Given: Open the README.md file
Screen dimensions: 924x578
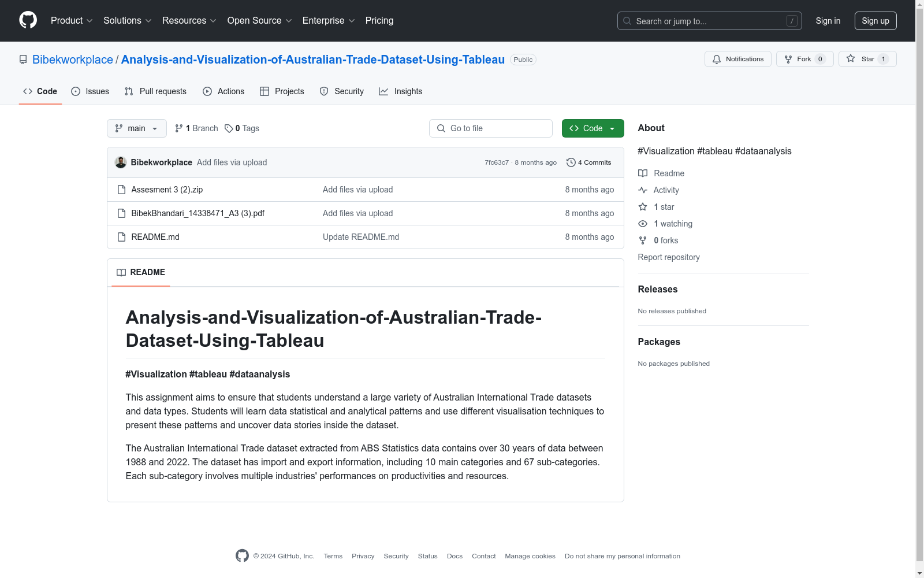Looking at the screenshot, I should pos(155,237).
